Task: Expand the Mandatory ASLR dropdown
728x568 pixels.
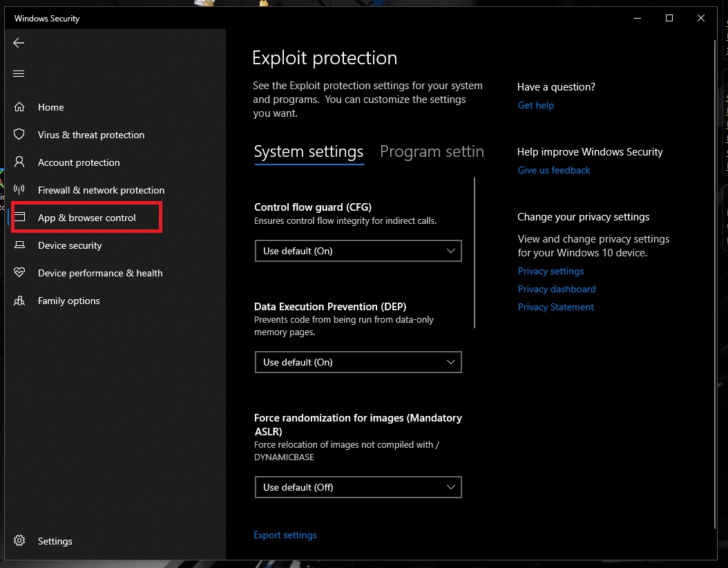Action: tap(358, 487)
